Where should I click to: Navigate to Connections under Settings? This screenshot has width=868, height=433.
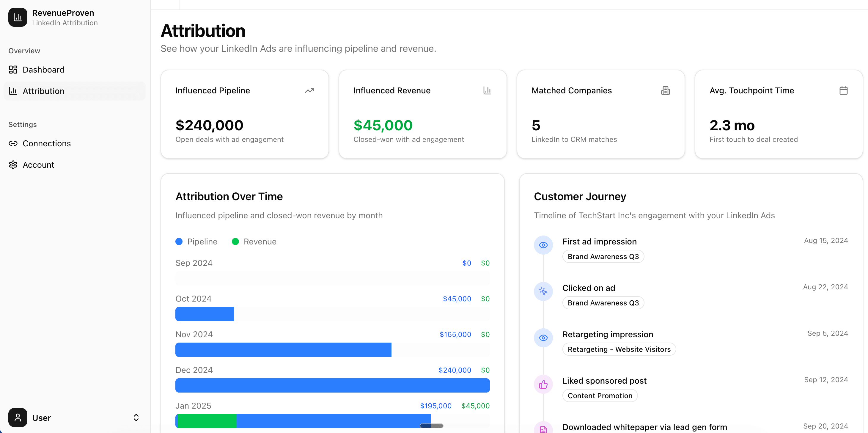click(46, 143)
